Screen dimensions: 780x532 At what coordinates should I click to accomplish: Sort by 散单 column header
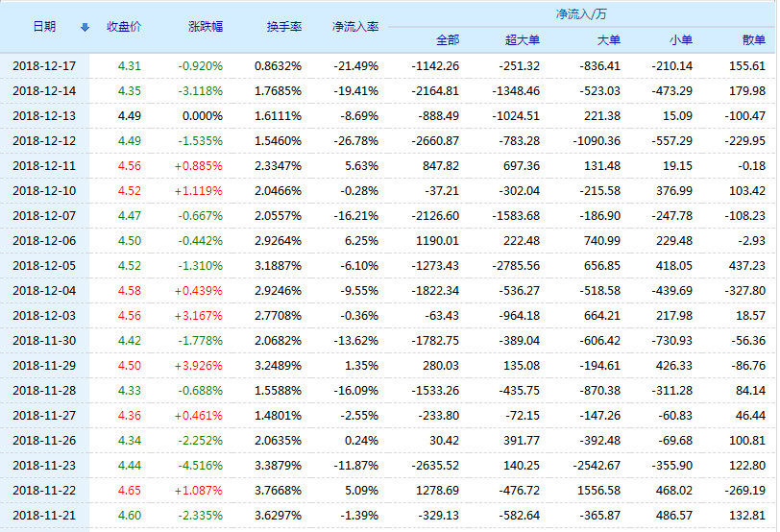click(x=754, y=39)
